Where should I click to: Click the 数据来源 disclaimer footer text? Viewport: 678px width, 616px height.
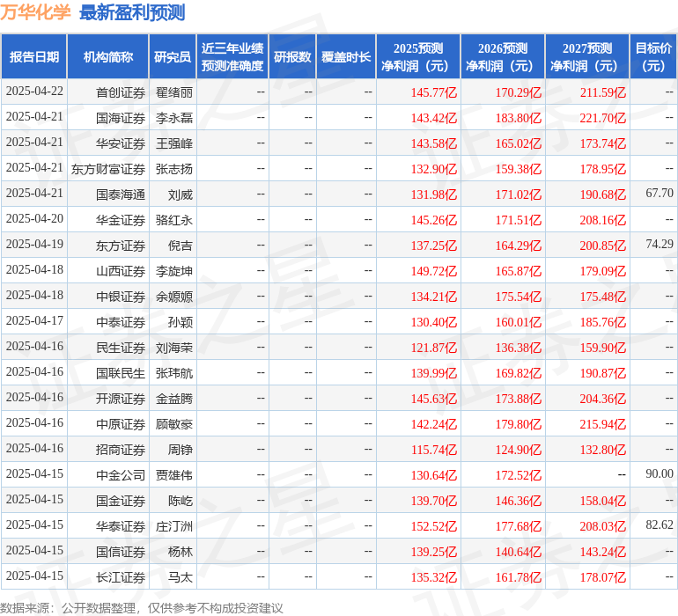point(142,607)
